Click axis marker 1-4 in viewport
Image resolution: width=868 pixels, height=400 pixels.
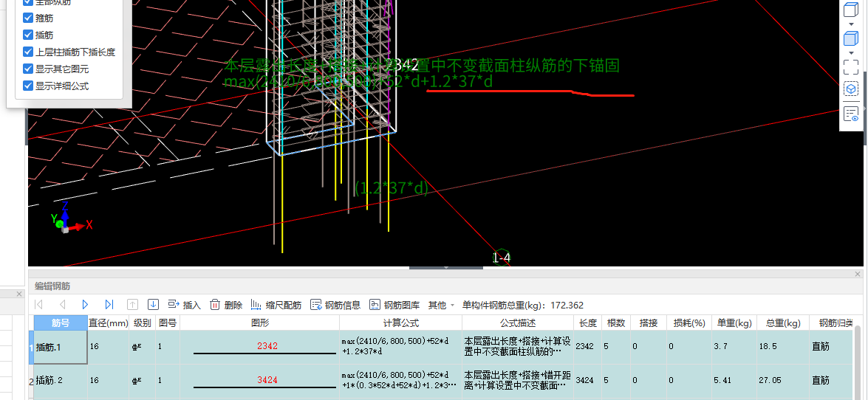pos(501,258)
